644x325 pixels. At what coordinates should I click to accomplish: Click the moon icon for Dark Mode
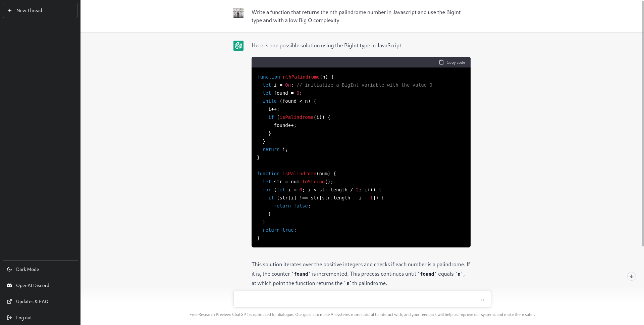9,269
